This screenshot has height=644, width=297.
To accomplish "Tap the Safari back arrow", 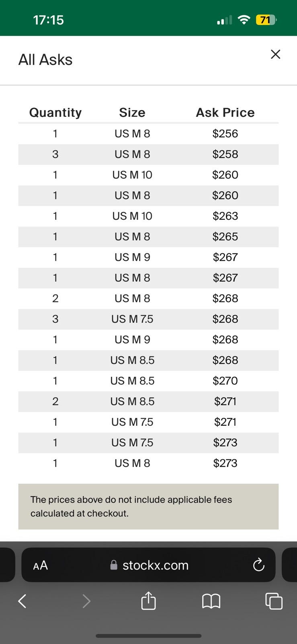I will [23, 601].
